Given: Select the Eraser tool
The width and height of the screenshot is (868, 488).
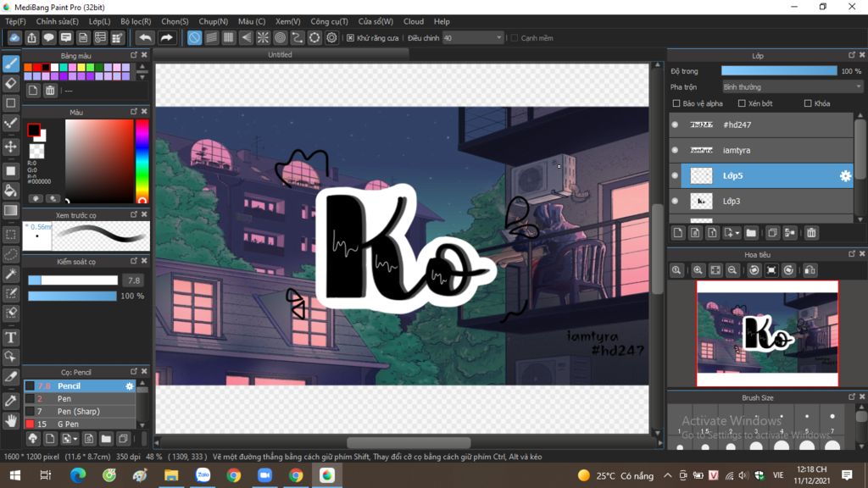Looking at the screenshot, I should click(x=10, y=84).
